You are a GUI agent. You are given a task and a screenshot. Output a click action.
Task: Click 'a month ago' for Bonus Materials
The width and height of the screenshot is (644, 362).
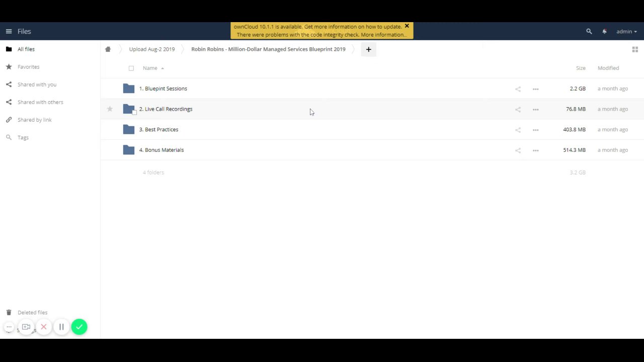click(x=612, y=150)
